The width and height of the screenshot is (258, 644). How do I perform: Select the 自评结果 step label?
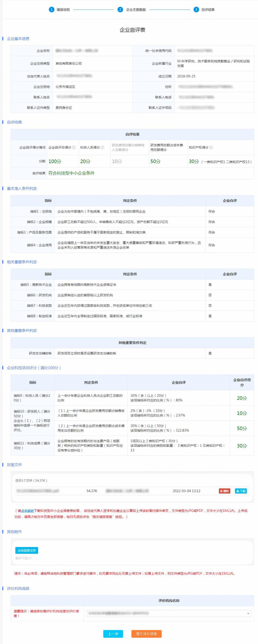(208, 10)
